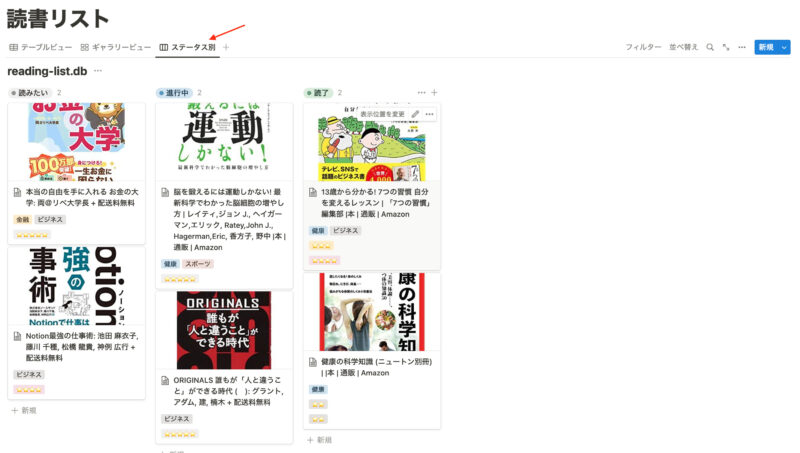Viewport: 800px width, 453px height.
Task: Click the ビジネス tag on ORIGINALS card
Action: (177, 419)
